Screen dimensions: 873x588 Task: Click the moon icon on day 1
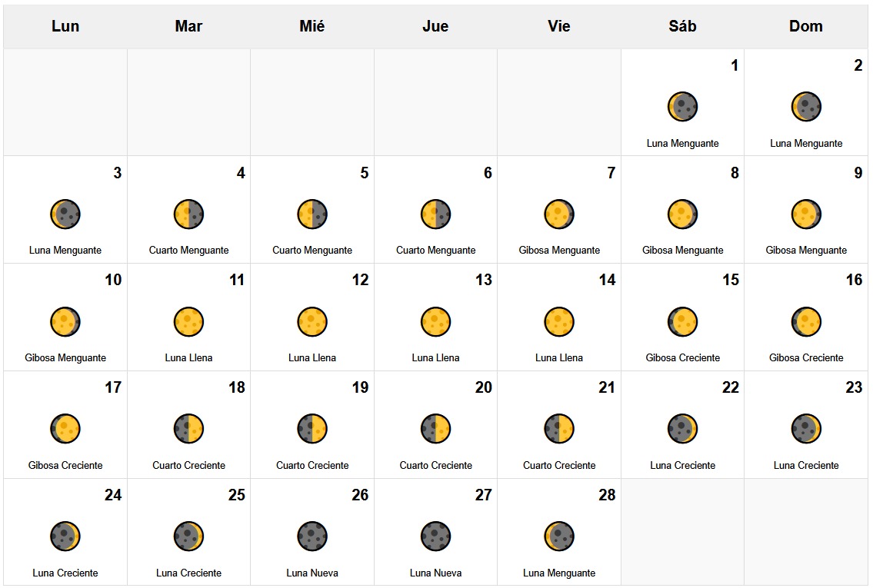(682, 107)
